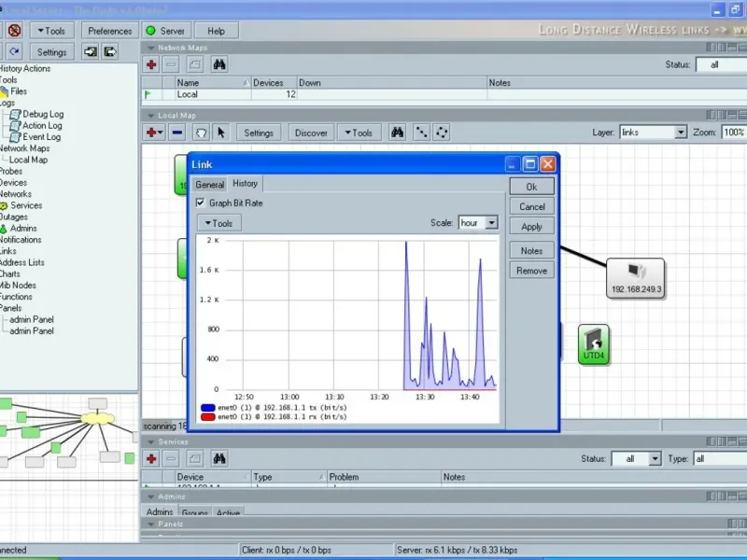747x560 pixels.
Task: Click the binoculars find icon in Network Maps toolbar
Action: tap(219, 64)
